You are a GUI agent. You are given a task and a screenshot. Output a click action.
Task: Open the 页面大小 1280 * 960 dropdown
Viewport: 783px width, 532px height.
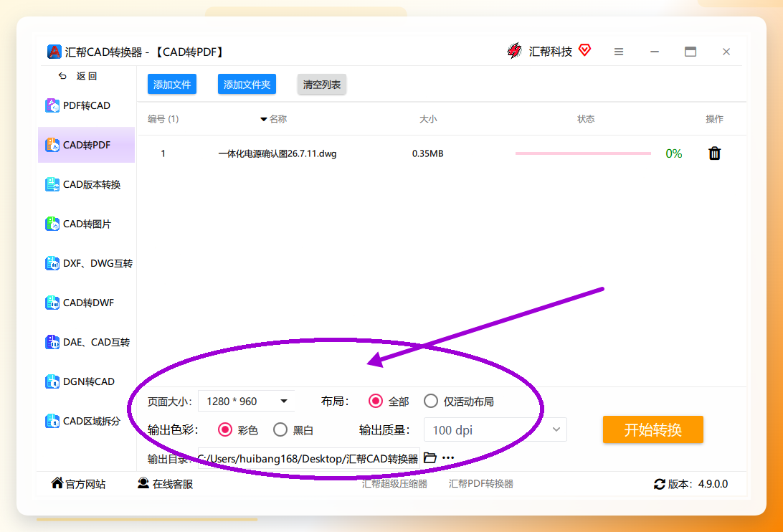point(246,401)
